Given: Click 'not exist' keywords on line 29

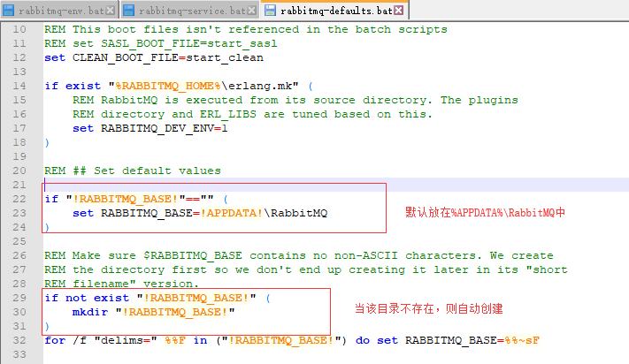Looking at the screenshot, I should point(97,298).
